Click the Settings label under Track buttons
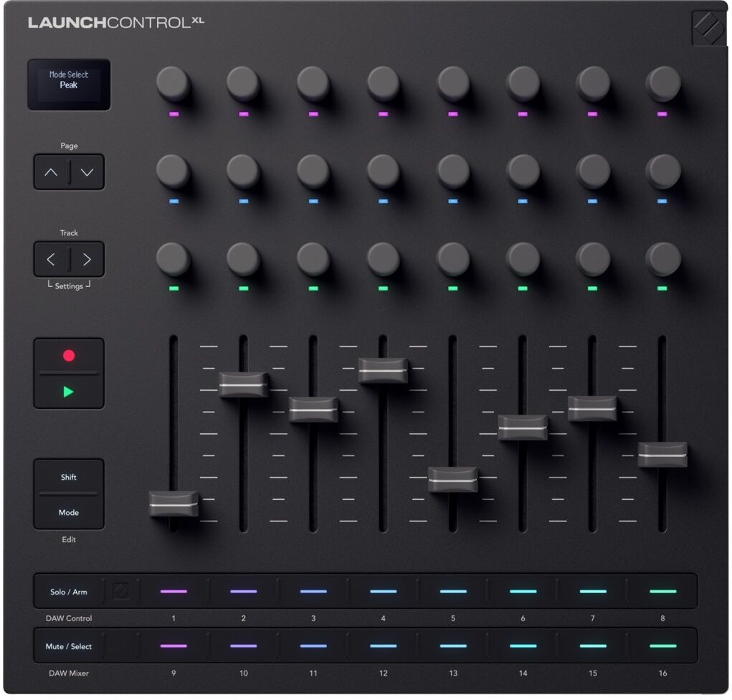 [x=69, y=285]
